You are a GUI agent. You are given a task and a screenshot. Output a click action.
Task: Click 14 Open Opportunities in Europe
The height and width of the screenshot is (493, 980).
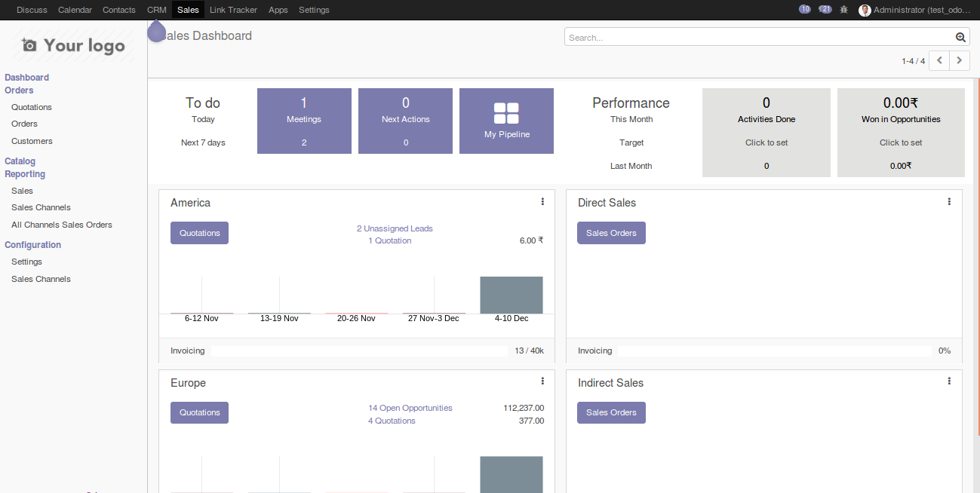tap(410, 407)
